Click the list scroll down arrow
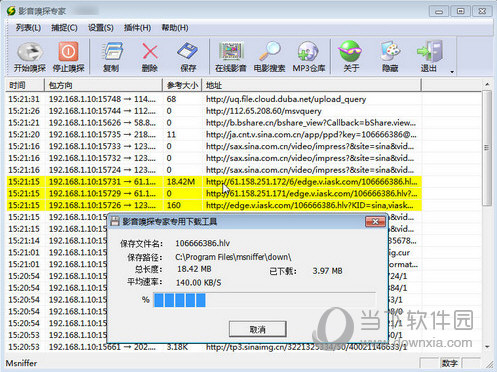 [487, 347]
